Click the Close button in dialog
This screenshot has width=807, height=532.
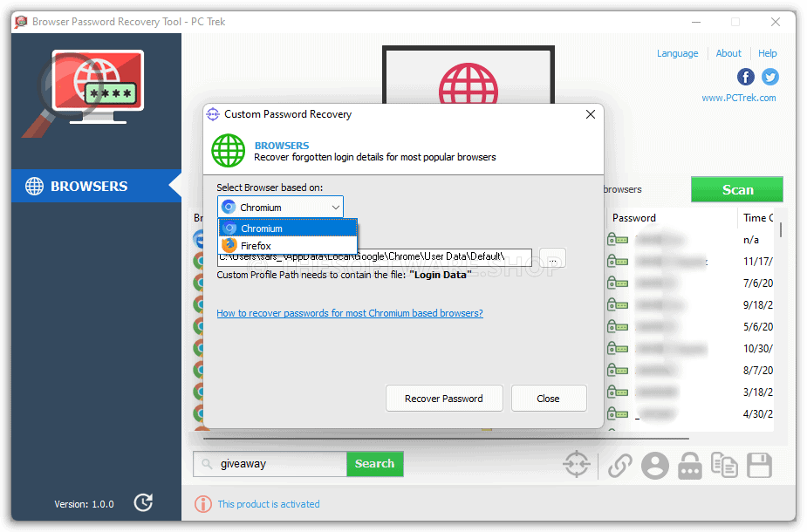tap(551, 399)
